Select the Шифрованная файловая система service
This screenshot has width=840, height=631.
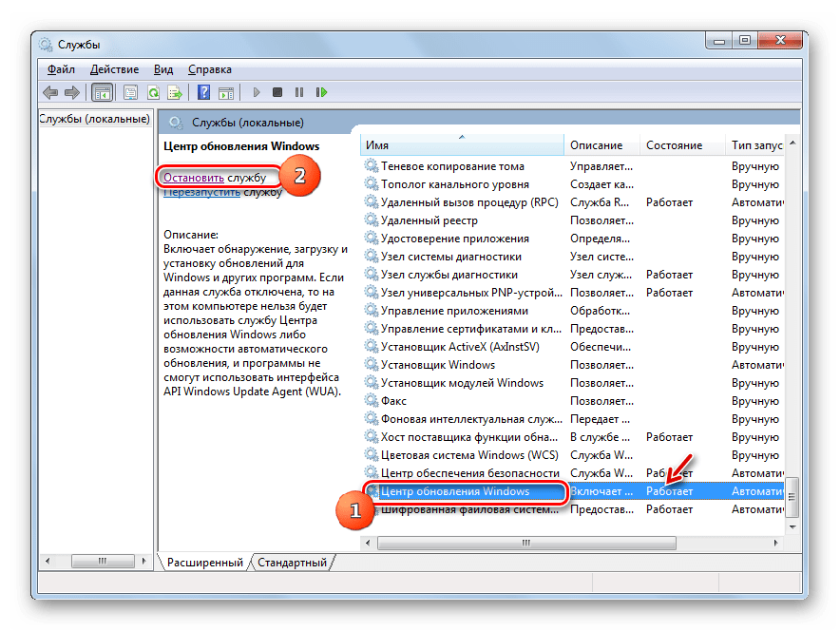pos(573,509)
